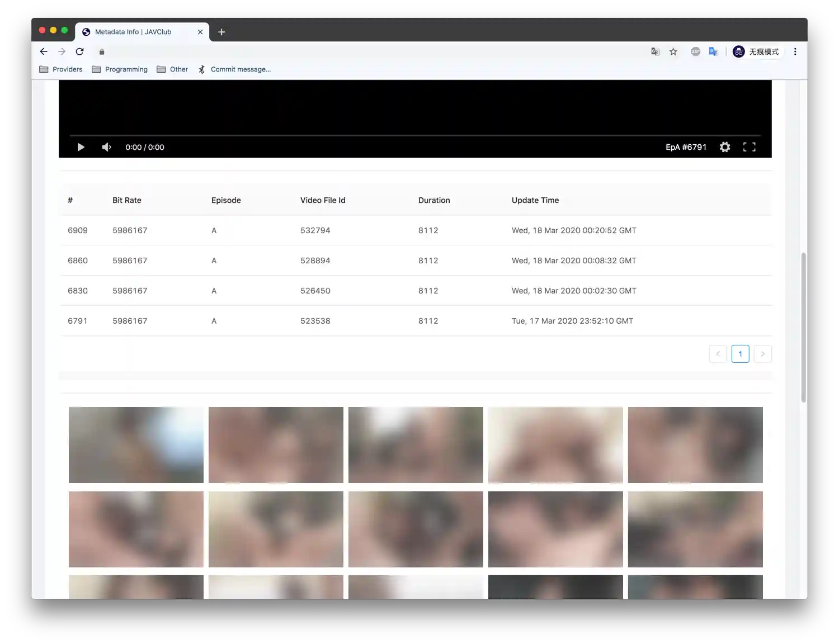
Task: Open Chrome's three-dot menu
Action: pos(795,51)
